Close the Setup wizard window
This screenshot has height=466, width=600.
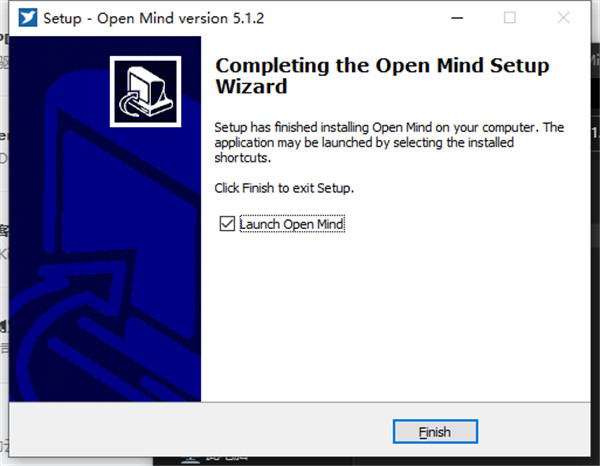(563, 18)
